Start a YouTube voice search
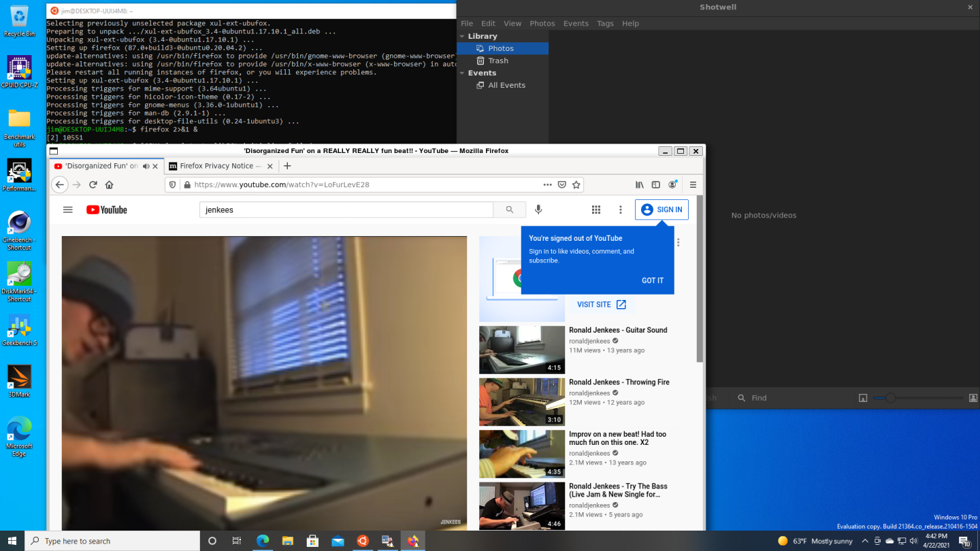The image size is (980, 551). pos(538,210)
